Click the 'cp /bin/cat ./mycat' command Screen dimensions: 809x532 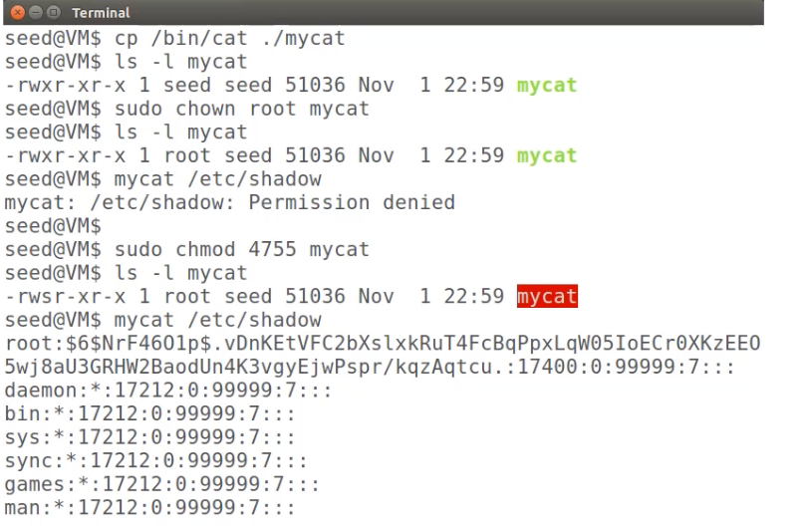[229, 38]
